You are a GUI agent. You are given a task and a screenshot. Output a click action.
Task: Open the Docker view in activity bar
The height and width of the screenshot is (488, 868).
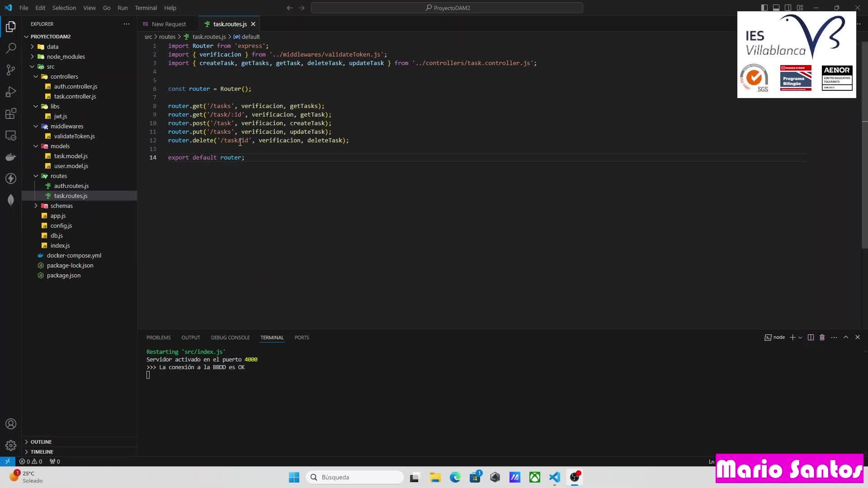(x=11, y=157)
